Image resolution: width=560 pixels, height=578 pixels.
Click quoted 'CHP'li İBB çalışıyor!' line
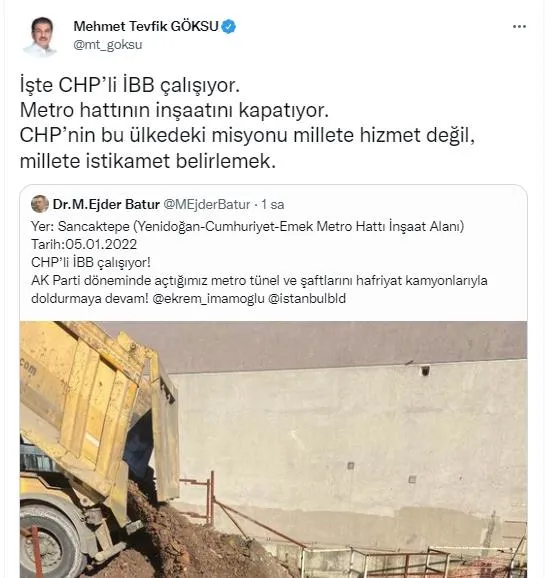click(91, 262)
